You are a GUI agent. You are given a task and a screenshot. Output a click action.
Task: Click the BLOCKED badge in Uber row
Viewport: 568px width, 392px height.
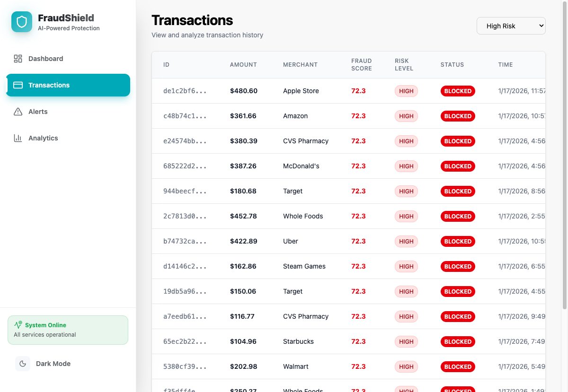pos(458,241)
